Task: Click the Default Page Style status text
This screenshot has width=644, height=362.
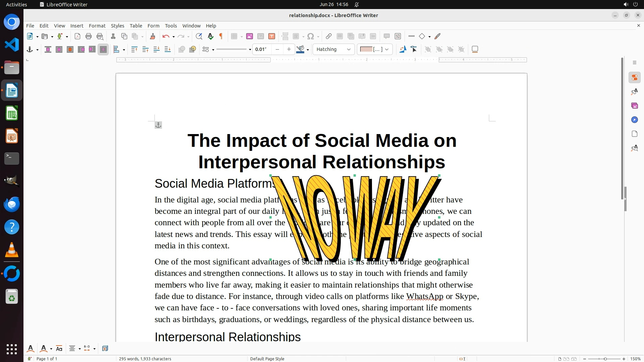Action: tap(267, 359)
